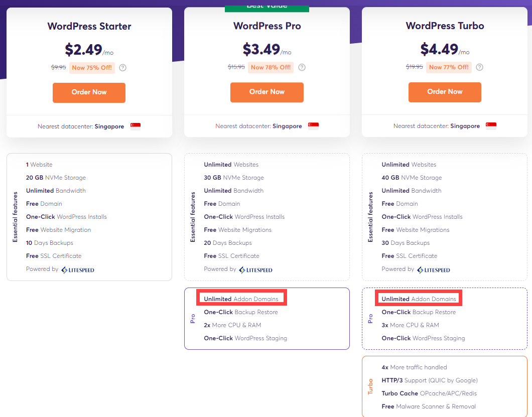Click the Now 77% Off badge
This screenshot has width=532, height=417.
(x=449, y=67)
